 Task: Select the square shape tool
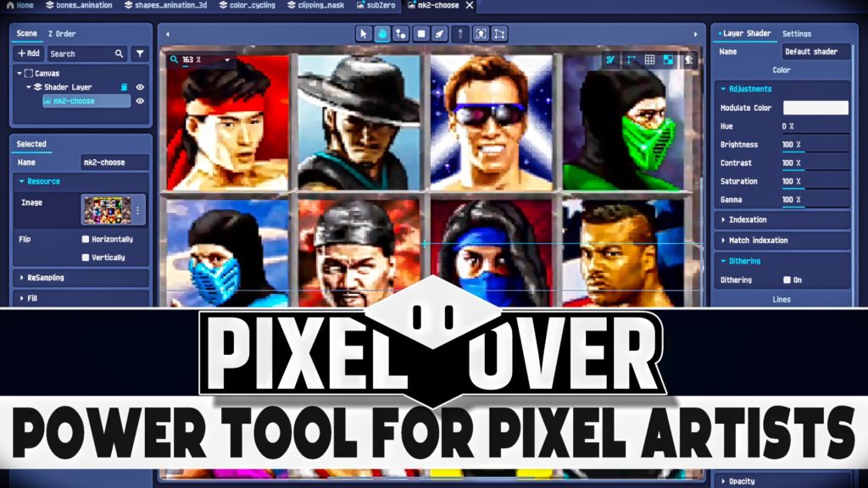click(421, 34)
